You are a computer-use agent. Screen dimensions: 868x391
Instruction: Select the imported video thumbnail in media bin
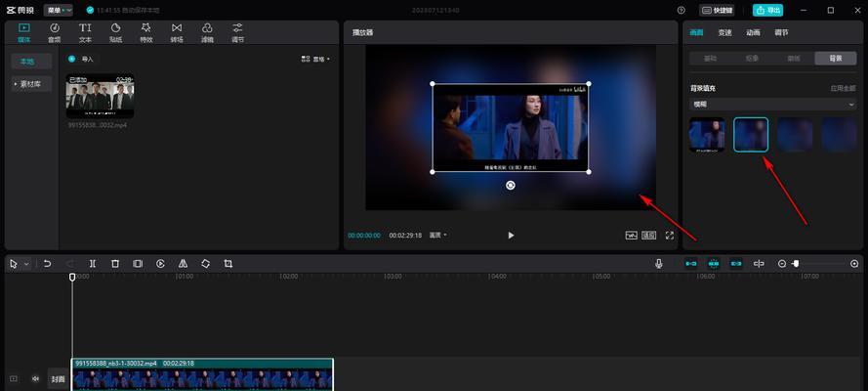click(x=100, y=96)
